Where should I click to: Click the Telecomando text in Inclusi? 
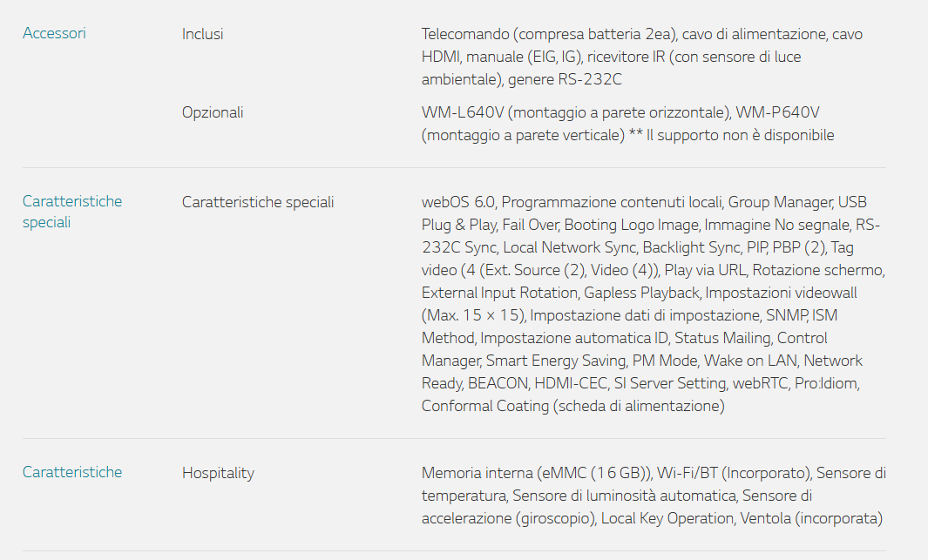(464, 35)
